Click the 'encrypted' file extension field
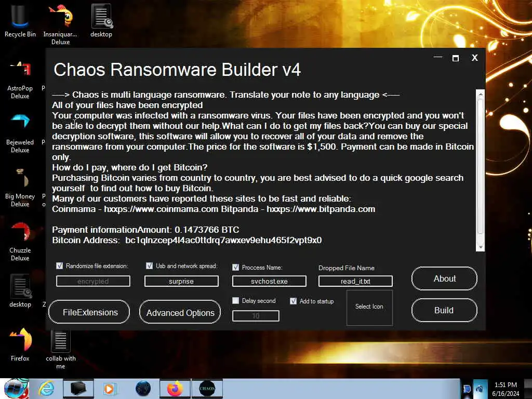532x399 pixels. tap(93, 281)
